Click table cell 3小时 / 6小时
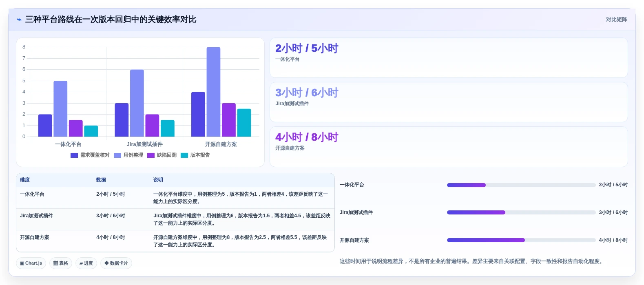The image size is (644, 285). point(111,216)
